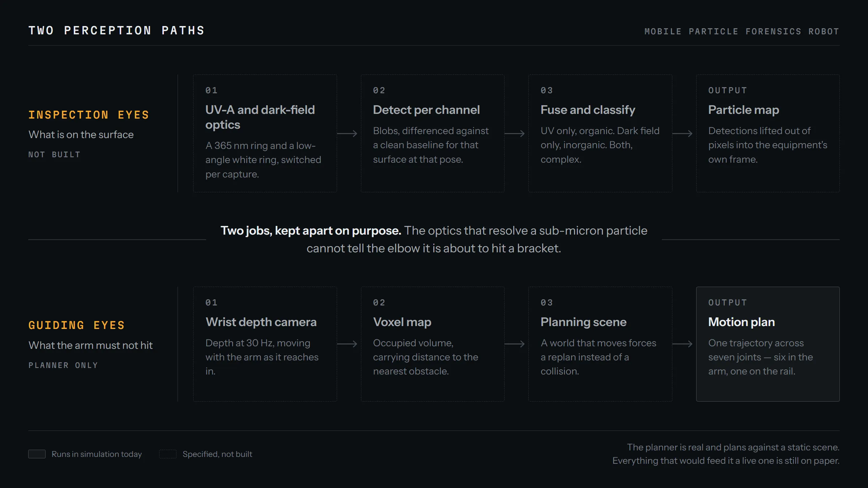Click the Inspection Eyes row heading
The width and height of the screenshot is (868, 488).
[89, 115]
